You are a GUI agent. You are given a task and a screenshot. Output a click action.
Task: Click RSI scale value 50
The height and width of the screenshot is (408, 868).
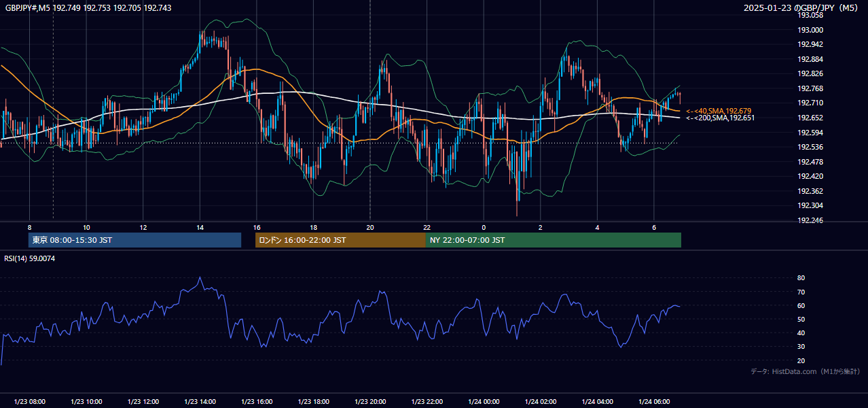801,320
